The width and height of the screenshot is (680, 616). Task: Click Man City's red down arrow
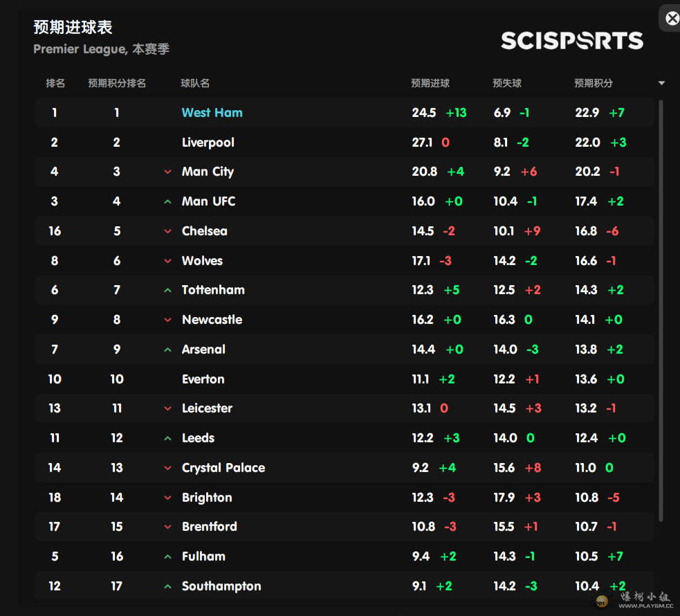(167, 172)
